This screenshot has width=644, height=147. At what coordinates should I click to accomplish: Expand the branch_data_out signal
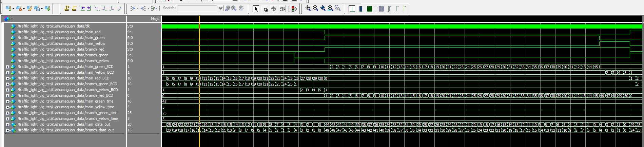(x=7, y=130)
